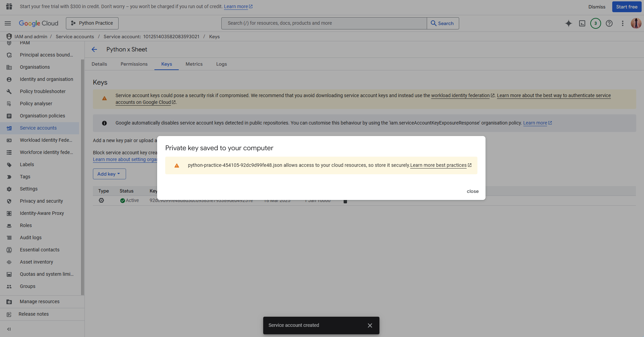Click the Manage resources icon
This screenshot has width=644, height=337.
pyautogui.click(x=9, y=301)
